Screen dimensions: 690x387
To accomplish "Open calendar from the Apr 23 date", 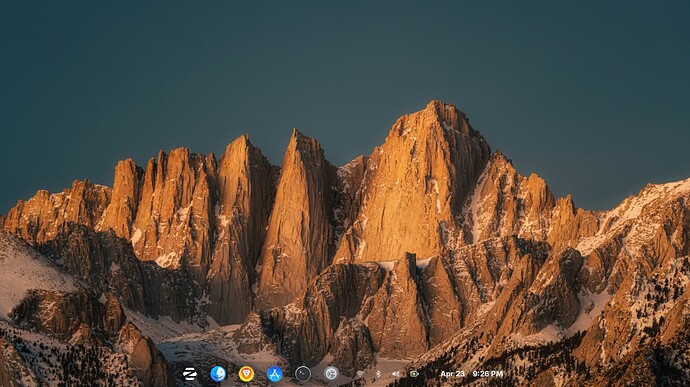I will click(x=452, y=374).
